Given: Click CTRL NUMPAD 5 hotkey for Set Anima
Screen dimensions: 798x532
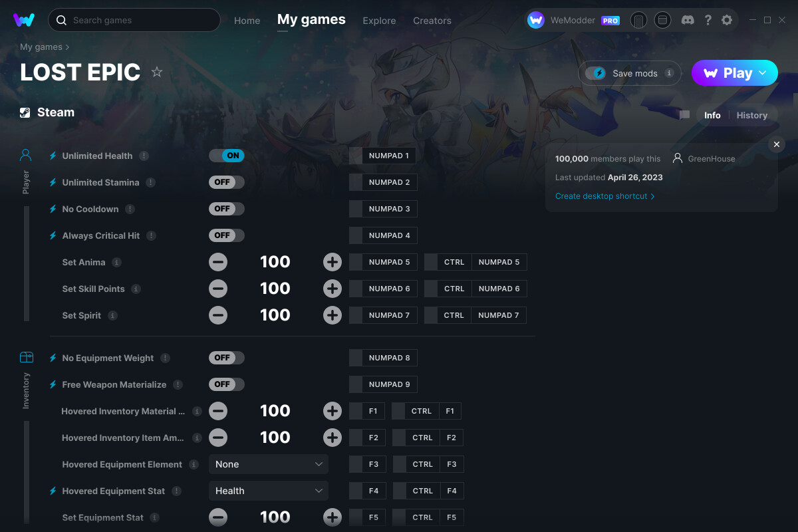Looking at the screenshot, I should point(475,262).
